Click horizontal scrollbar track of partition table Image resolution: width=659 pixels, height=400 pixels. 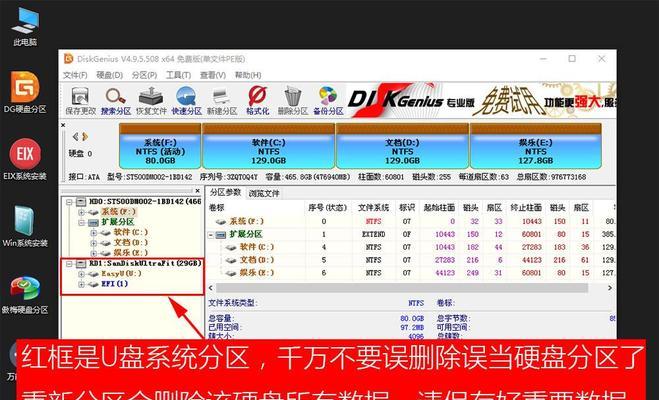[x=402, y=288]
